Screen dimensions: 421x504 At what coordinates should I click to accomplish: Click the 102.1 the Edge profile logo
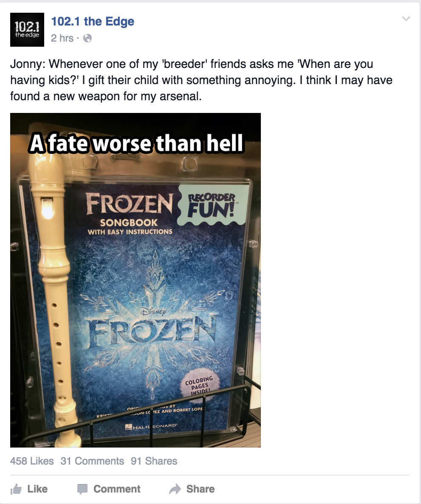27,30
